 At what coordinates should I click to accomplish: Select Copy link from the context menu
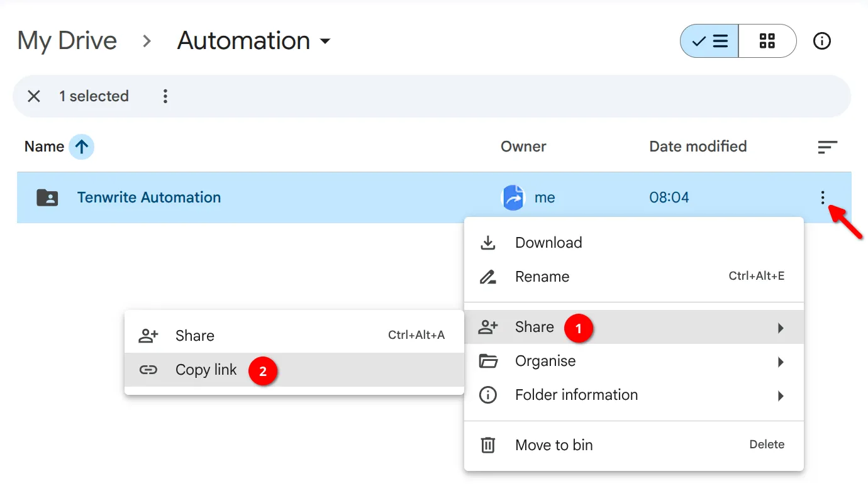(206, 370)
